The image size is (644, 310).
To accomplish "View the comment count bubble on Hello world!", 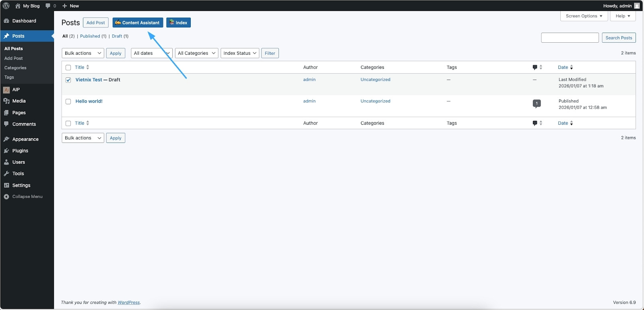I will point(537,103).
